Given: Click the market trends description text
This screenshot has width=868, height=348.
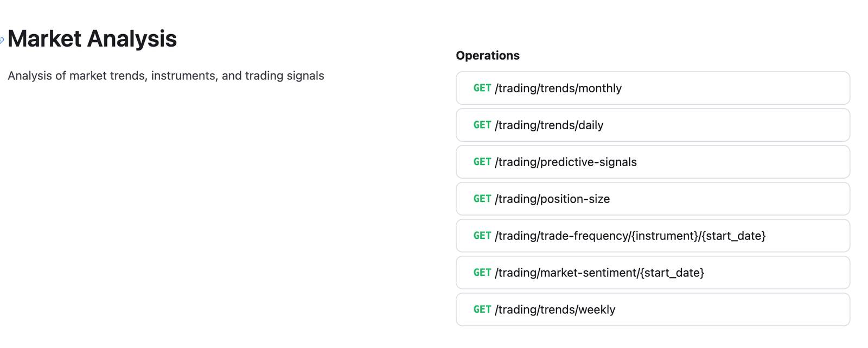Looking at the screenshot, I should [x=165, y=76].
